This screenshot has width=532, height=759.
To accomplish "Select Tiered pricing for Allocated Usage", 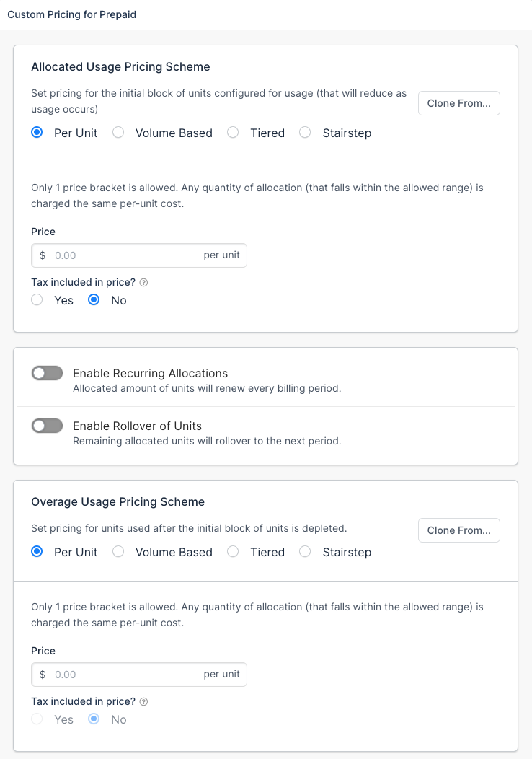I will tap(232, 133).
